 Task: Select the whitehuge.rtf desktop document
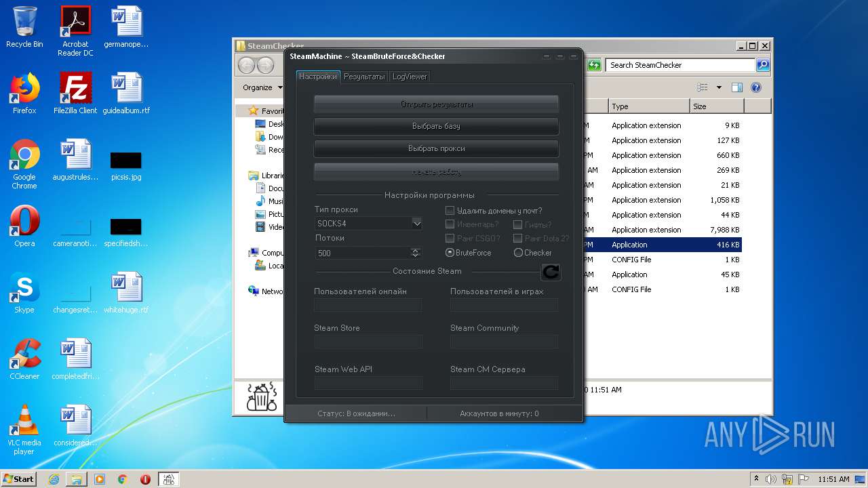[126, 293]
